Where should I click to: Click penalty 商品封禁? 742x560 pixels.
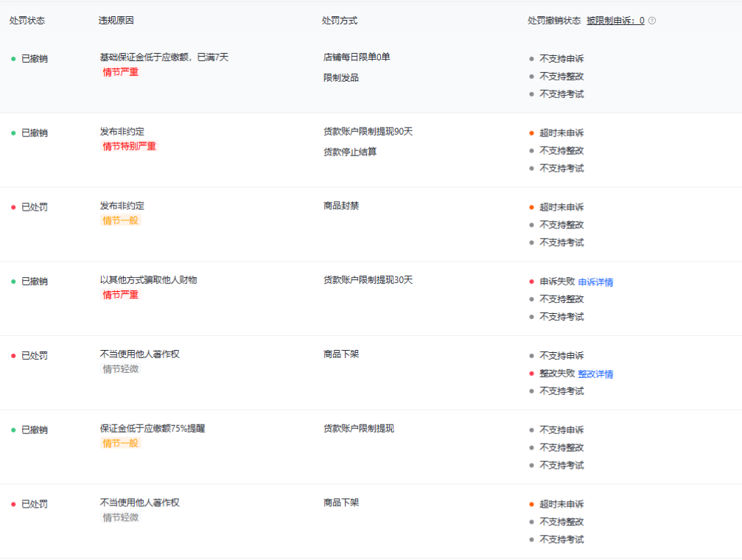pyautogui.click(x=341, y=206)
